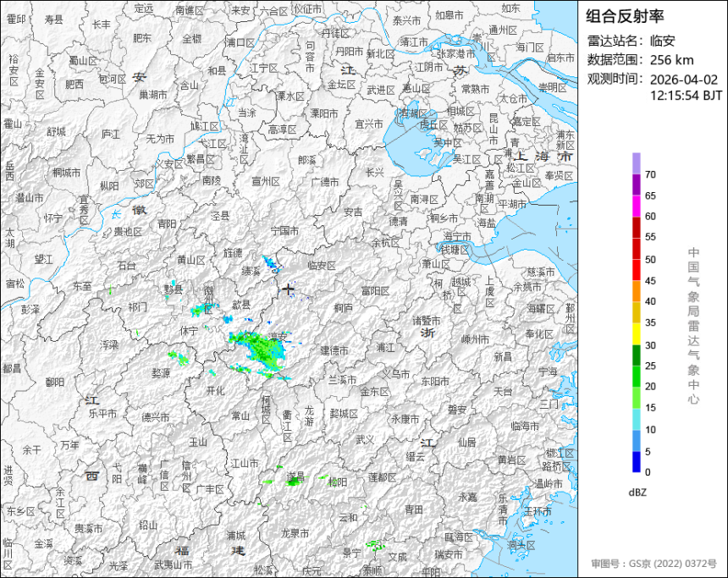The image size is (728, 578).
Task: Click the 上海市 map label
Action: pyautogui.click(x=543, y=157)
